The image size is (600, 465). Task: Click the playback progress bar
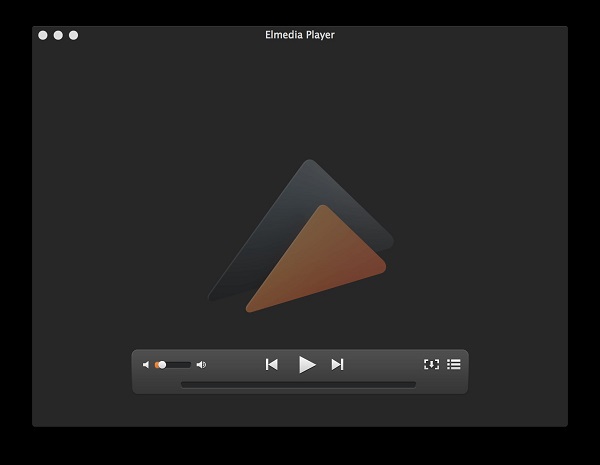[x=298, y=385]
